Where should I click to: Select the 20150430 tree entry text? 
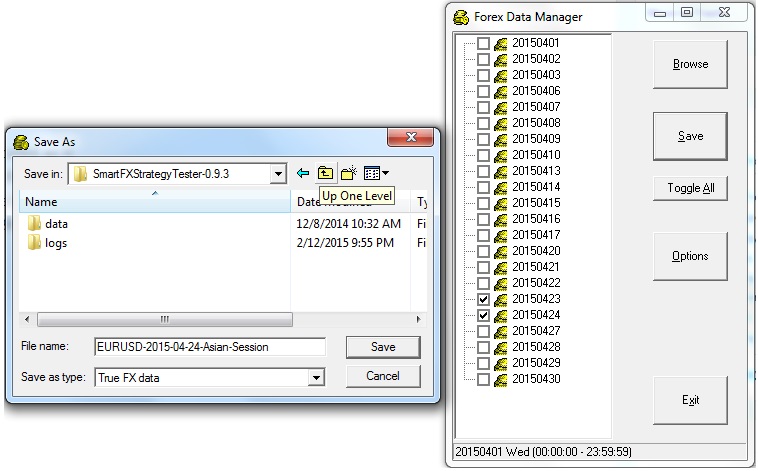(x=536, y=379)
